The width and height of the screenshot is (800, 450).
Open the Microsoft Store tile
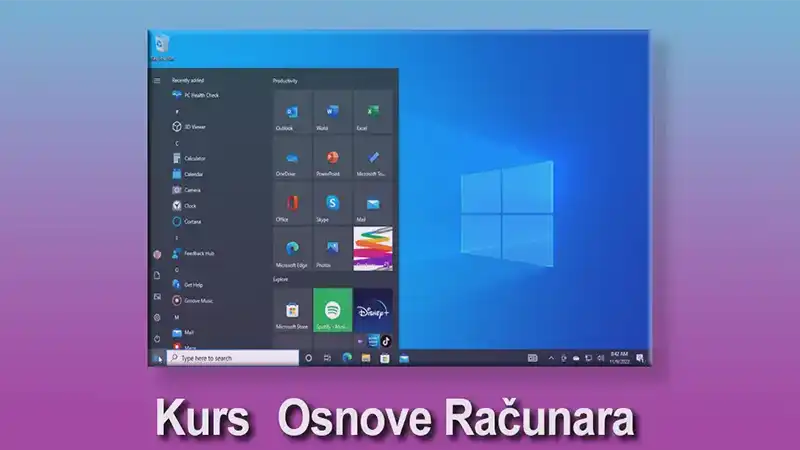click(x=292, y=310)
